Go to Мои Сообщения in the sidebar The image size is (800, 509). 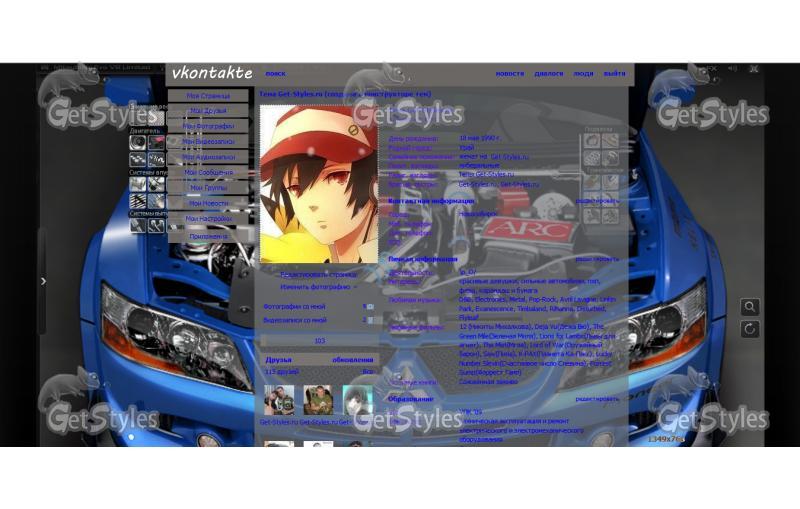tap(208, 172)
